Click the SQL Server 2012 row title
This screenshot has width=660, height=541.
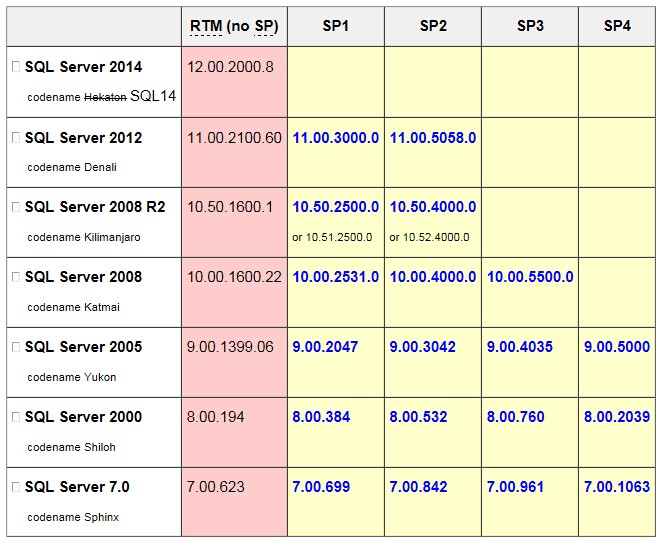pyautogui.click(x=83, y=138)
